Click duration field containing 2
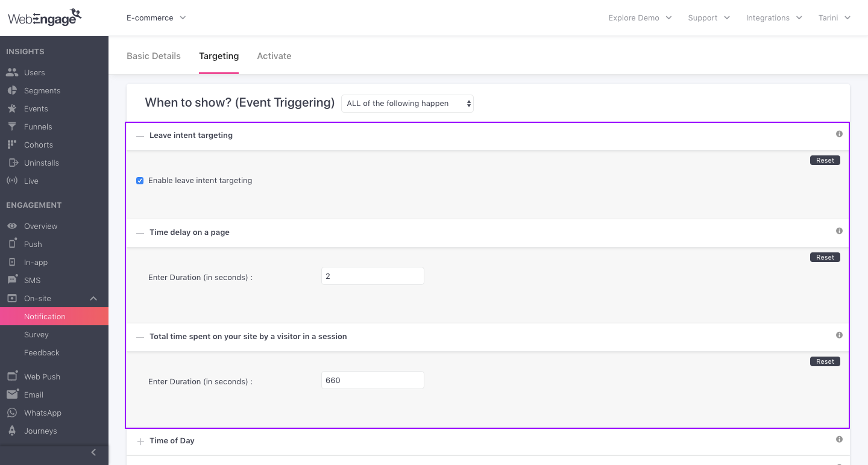The image size is (868, 465). [x=373, y=276]
